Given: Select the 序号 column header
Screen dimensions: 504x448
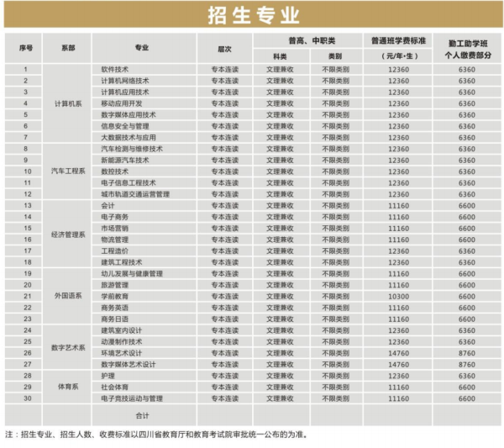Looking at the screenshot, I should tap(24, 48).
